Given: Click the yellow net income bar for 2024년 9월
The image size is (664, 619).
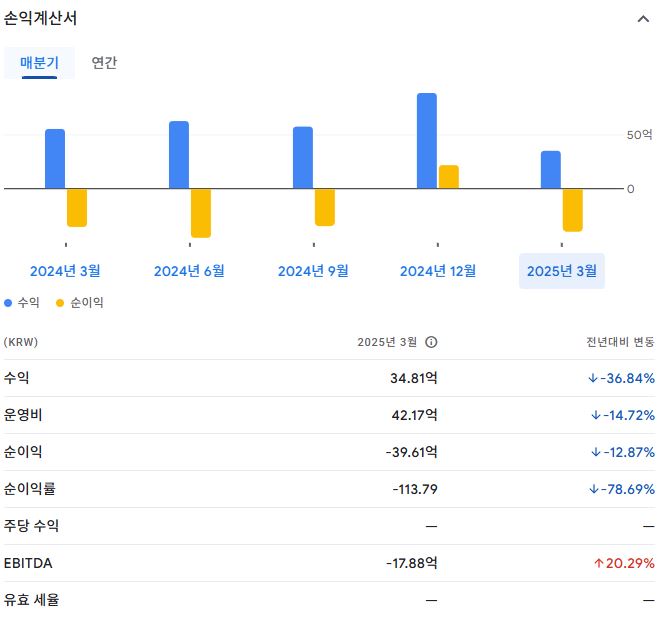Looking at the screenshot, I should (x=325, y=207).
